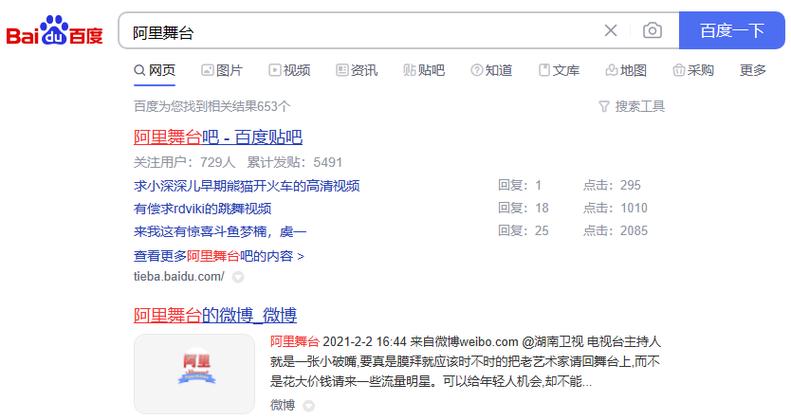Expand the dropdown icon beside 微博 source
This screenshot has height=420, width=791.
[309, 405]
